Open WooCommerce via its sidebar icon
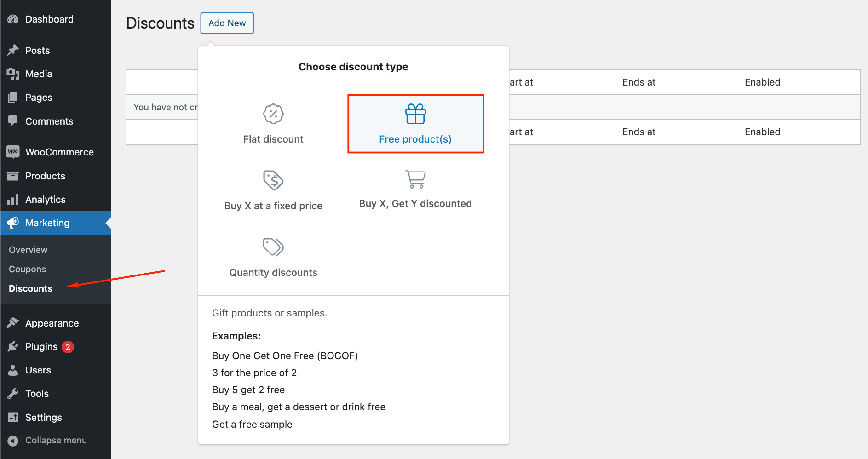This screenshot has width=868, height=459. point(12,152)
